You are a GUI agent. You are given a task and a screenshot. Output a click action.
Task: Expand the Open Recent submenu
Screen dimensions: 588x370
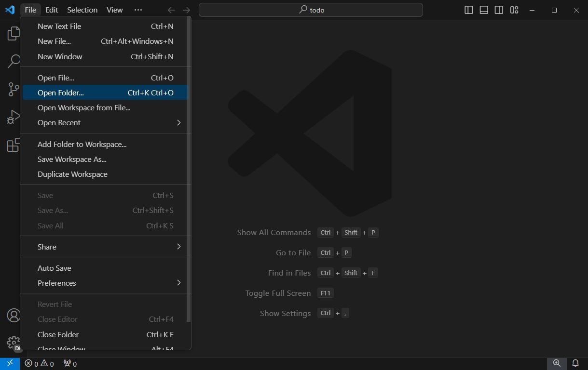click(x=105, y=122)
